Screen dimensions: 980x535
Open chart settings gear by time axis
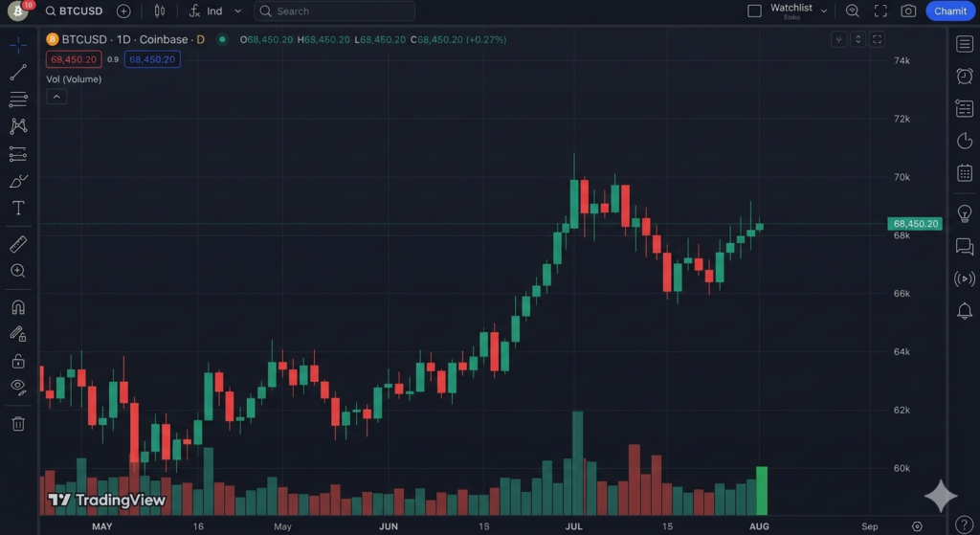click(917, 526)
